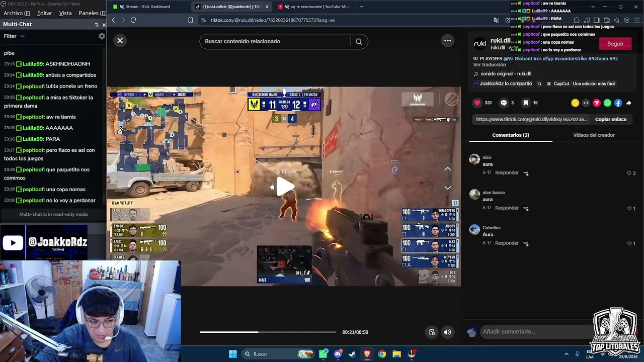644x362 pixels.
Task: Open the CapCut promotion link
Action: 581,84
